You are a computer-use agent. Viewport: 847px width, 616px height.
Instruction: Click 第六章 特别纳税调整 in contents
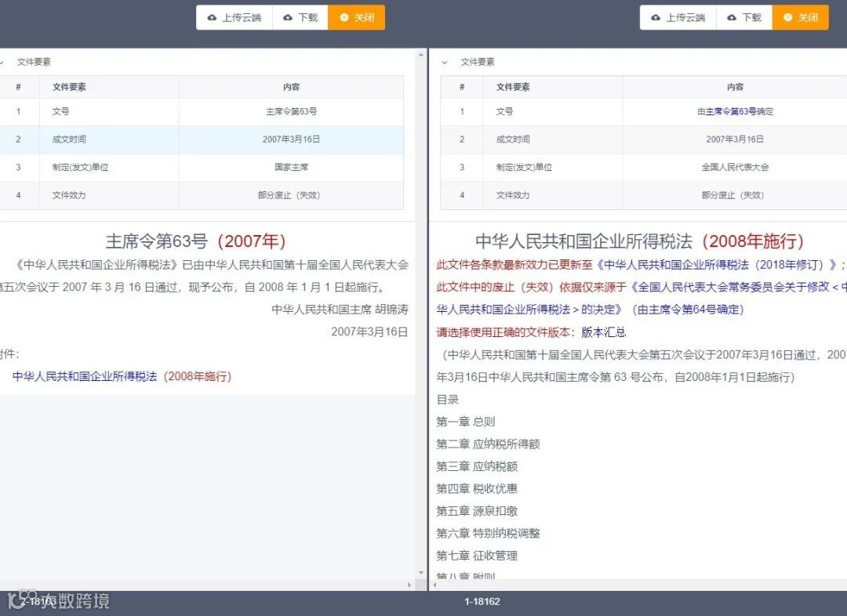click(489, 534)
